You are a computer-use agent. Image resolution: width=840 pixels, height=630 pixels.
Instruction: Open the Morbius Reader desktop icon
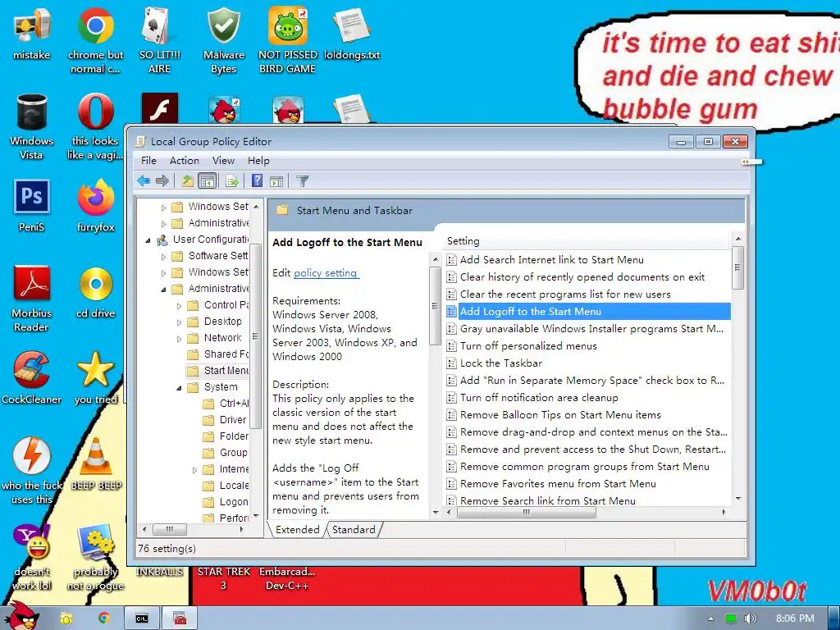pyautogui.click(x=32, y=299)
